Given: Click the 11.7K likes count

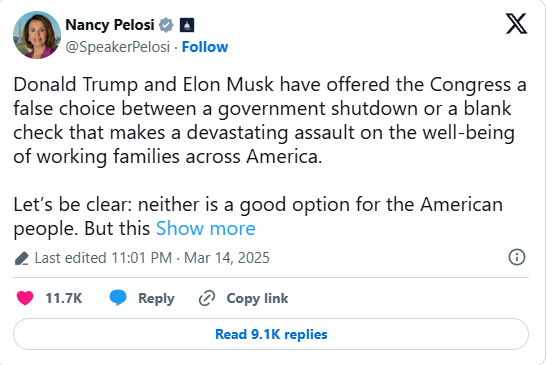Looking at the screenshot, I should tap(64, 298).
